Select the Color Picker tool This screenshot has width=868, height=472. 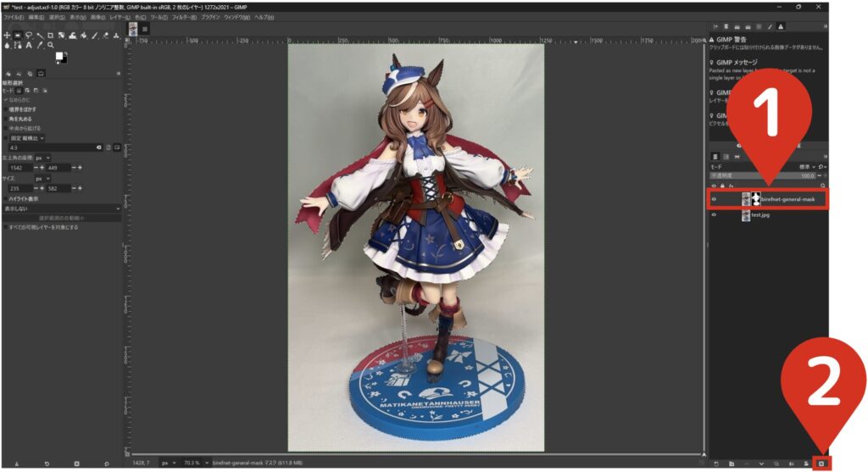point(39,45)
